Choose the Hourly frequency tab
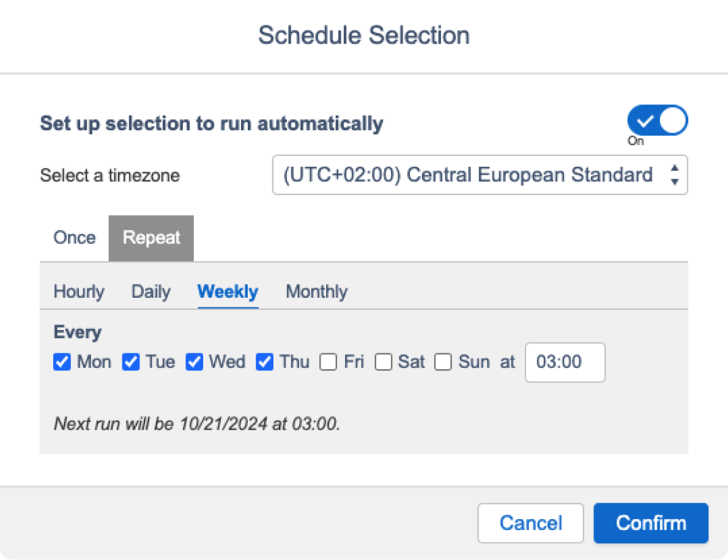The image size is (728, 560). [79, 292]
